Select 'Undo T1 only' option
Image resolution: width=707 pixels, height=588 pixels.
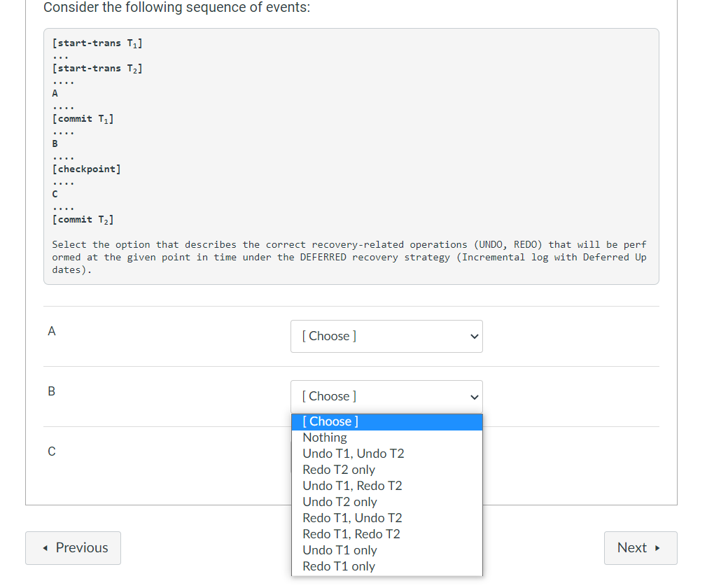point(387,551)
